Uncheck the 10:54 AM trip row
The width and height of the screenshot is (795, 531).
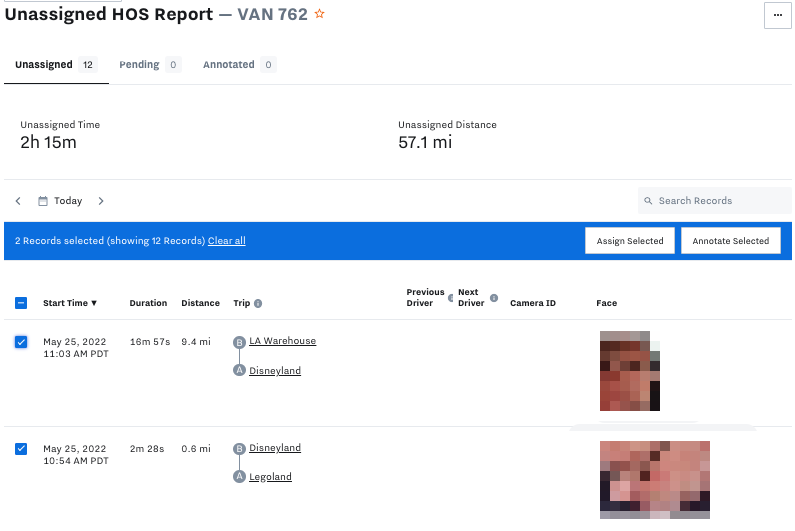[21, 449]
